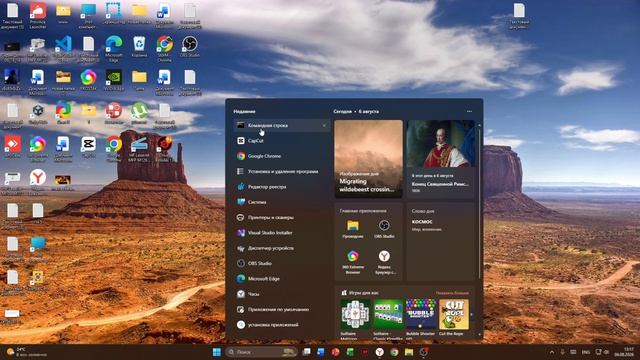Select the uTorrent desktop shortcut

coord(139,113)
